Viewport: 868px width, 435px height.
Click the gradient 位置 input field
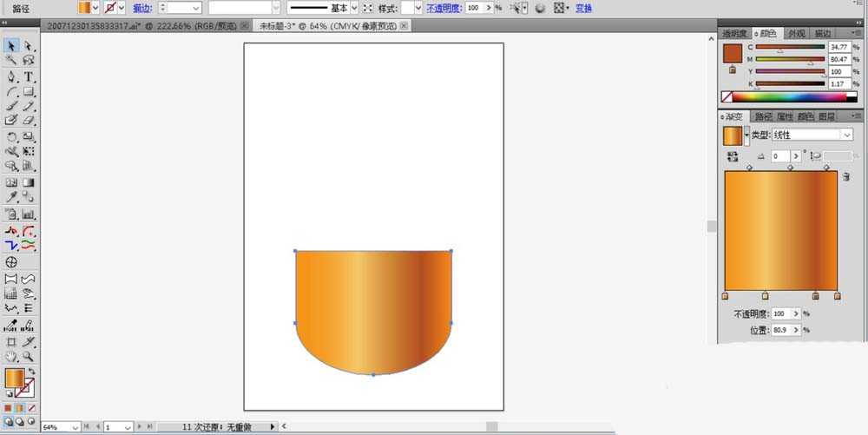[782, 330]
